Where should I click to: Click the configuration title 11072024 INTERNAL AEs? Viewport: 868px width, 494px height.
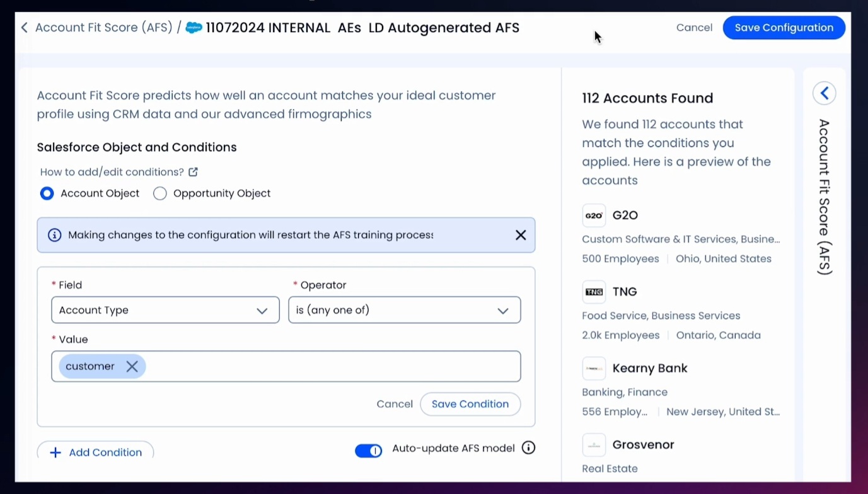pos(362,28)
